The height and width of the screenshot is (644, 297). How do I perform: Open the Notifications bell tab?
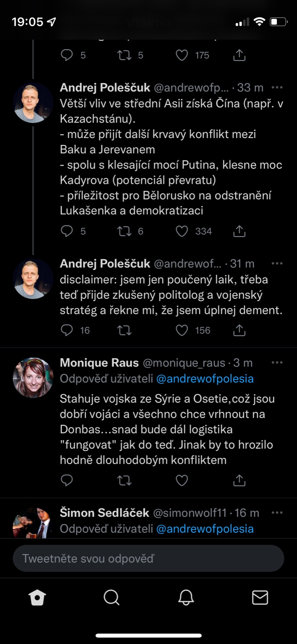[186, 598]
